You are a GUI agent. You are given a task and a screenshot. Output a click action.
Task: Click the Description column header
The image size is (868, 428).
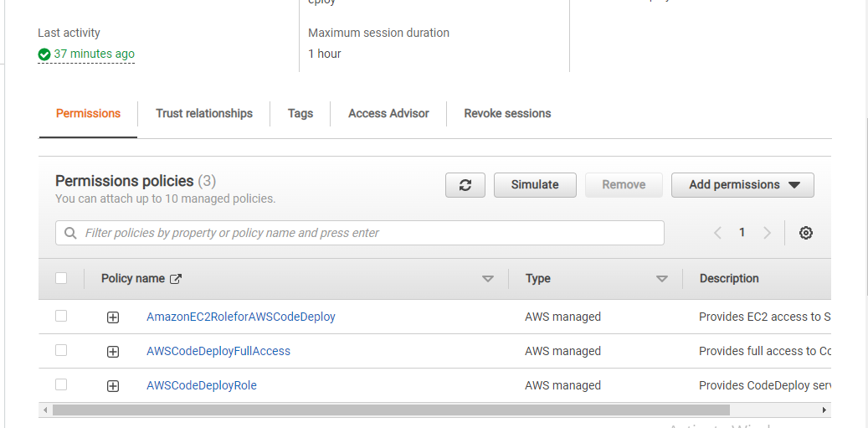(729, 279)
